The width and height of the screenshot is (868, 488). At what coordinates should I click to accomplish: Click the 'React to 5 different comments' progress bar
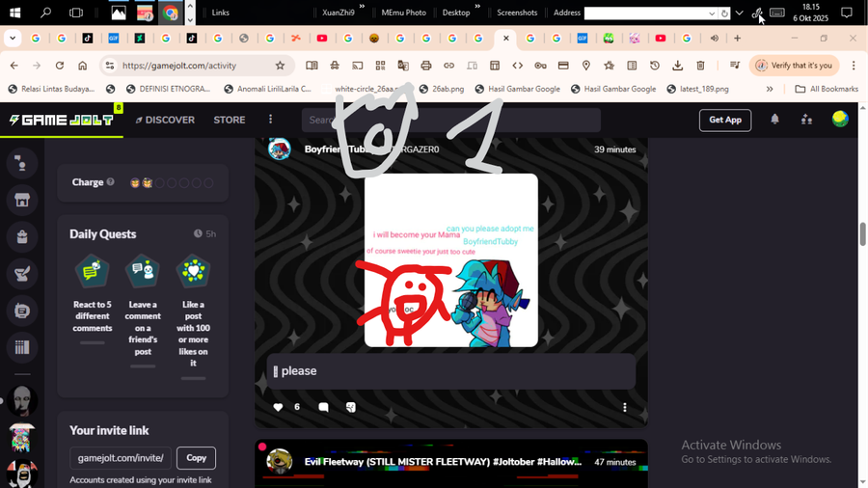(92, 342)
